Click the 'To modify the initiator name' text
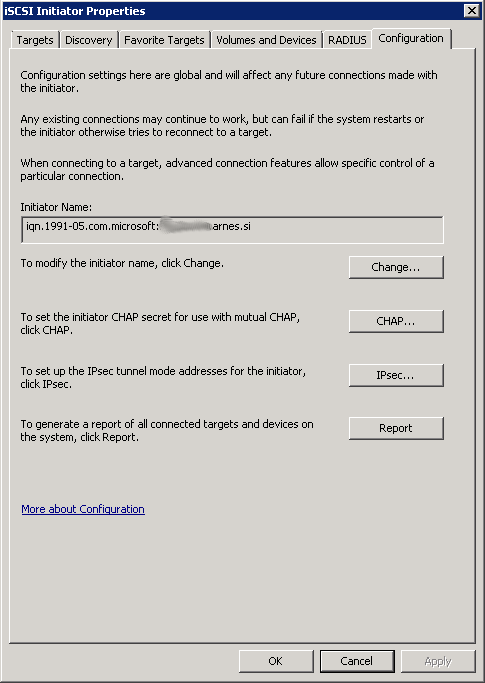The image size is (485, 683). (x=122, y=263)
